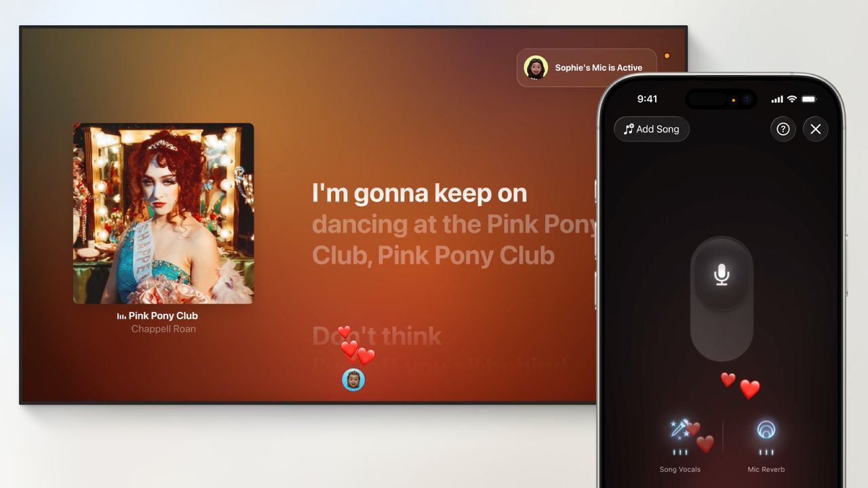This screenshot has height=488, width=868.
Task: Close the karaoke mic screen on phone
Action: pyautogui.click(x=816, y=129)
